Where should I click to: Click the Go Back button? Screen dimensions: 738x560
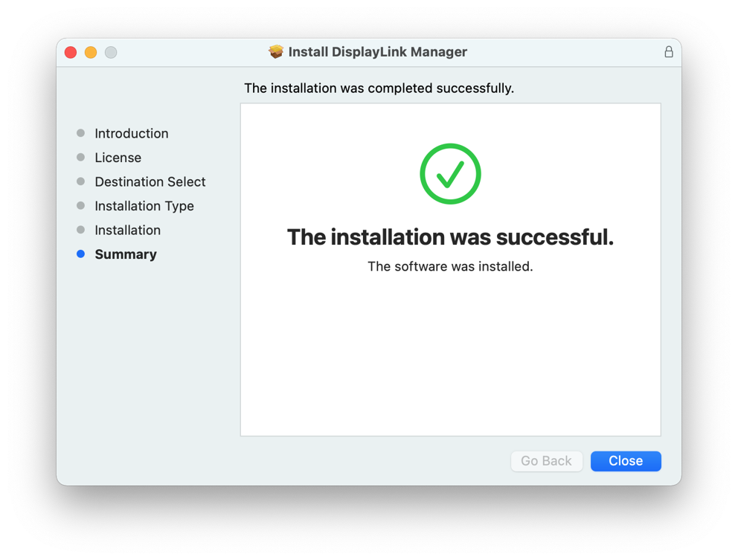pyautogui.click(x=546, y=461)
